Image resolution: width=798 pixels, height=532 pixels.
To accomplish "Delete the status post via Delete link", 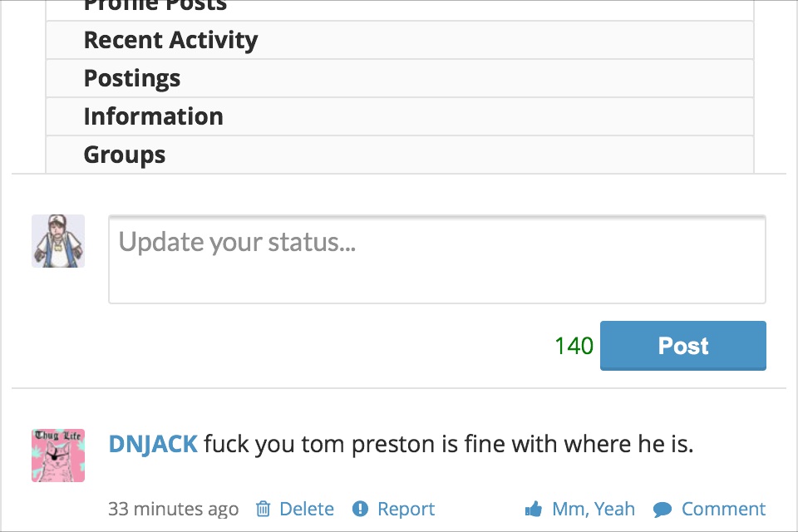I will point(307,509).
